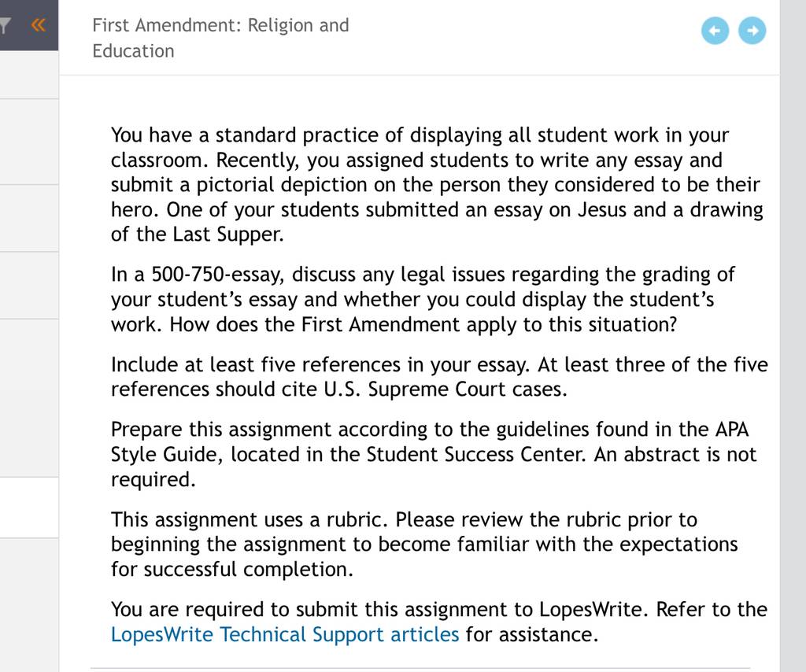Viewport: 806px width, 672px height.
Task: Click paragraph starting 'You have a standard practice'
Action: click(437, 184)
